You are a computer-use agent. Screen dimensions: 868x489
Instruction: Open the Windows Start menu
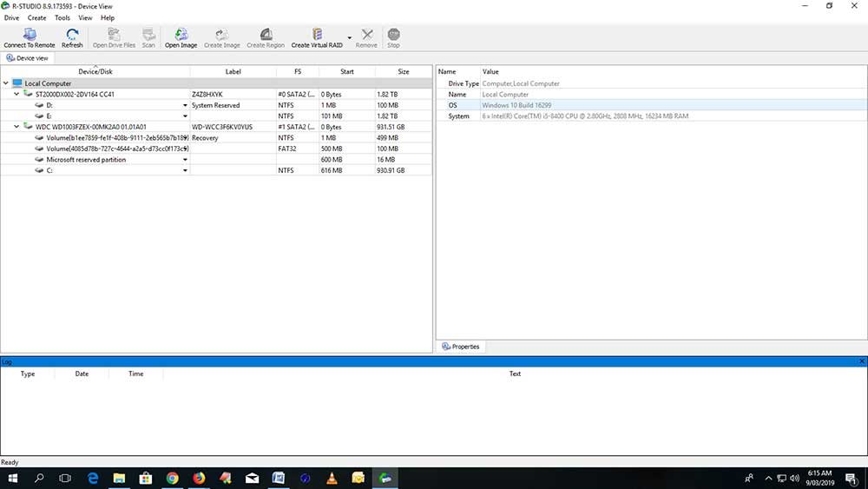pyautogui.click(x=12, y=478)
